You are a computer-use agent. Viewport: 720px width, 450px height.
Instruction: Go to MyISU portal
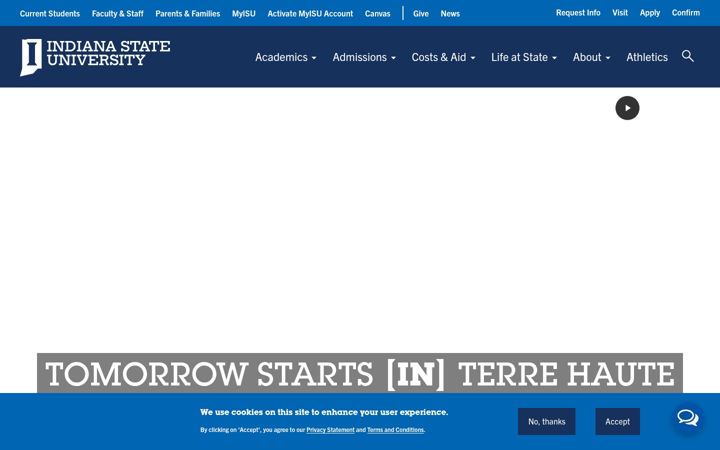pyautogui.click(x=243, y=14)
